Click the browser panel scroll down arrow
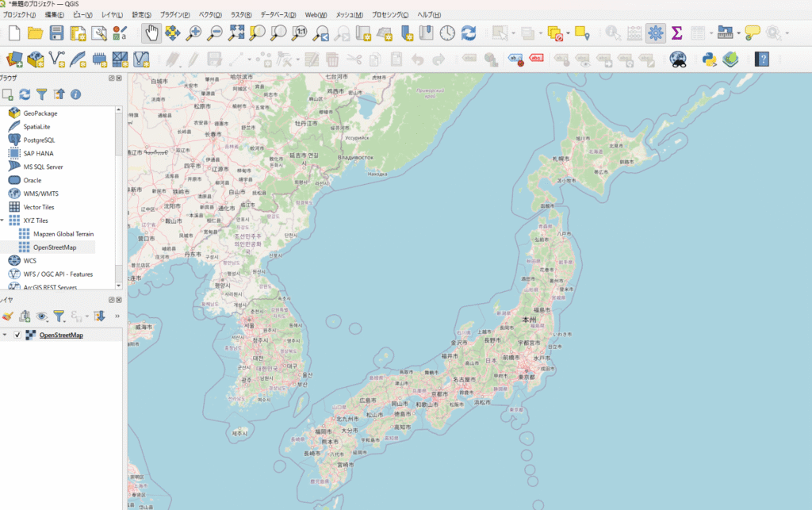Image resolution: width=812 pixels, height=510 pixels. click(x=119, y=286)
